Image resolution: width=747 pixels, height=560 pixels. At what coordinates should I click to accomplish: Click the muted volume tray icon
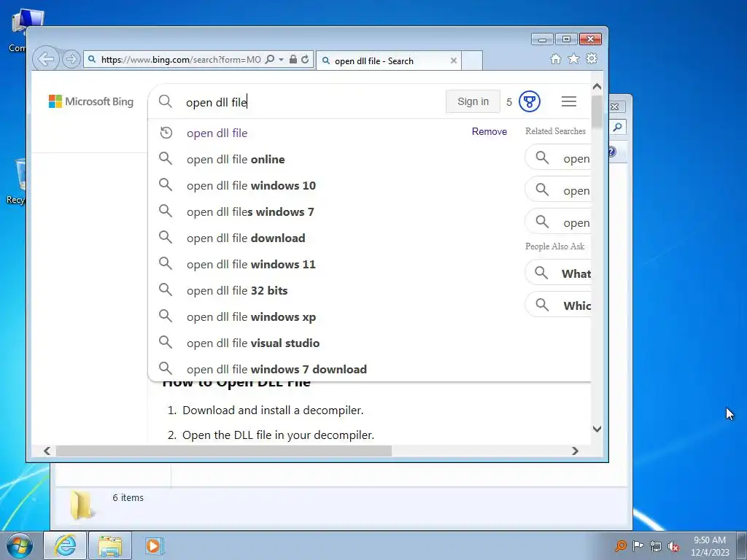(x=673, y=547)
